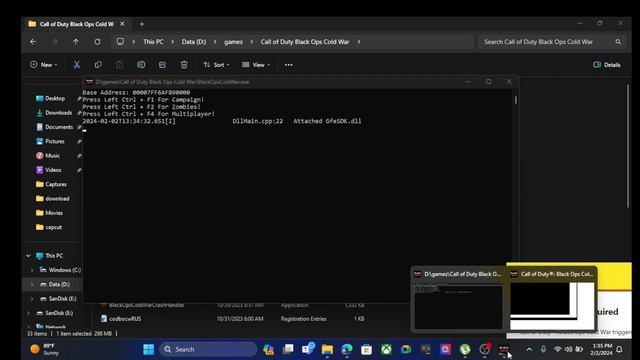Show hidden system tray icons chevron

[x=529, y=349]
